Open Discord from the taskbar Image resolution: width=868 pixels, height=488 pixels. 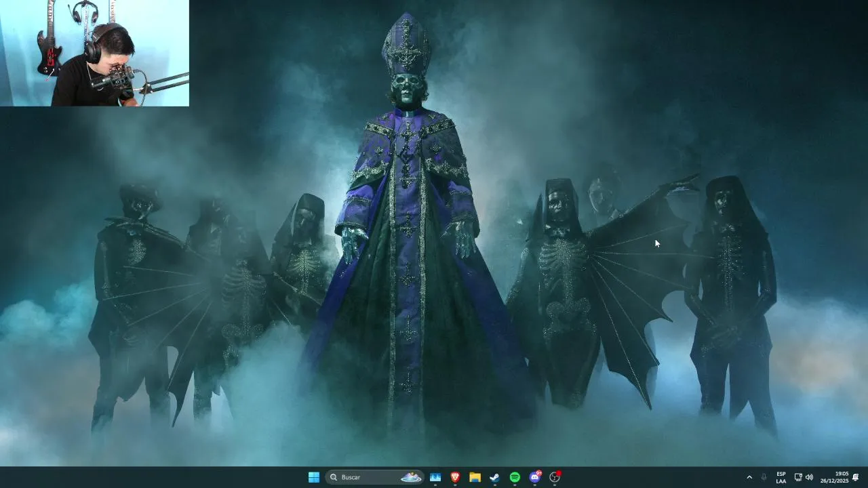535,477
